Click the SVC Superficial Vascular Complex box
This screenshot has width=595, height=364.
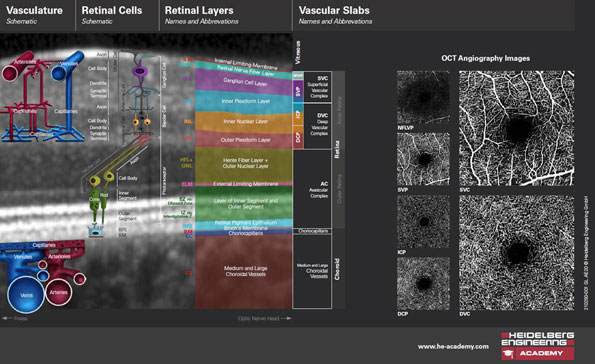tap(317, 87)
